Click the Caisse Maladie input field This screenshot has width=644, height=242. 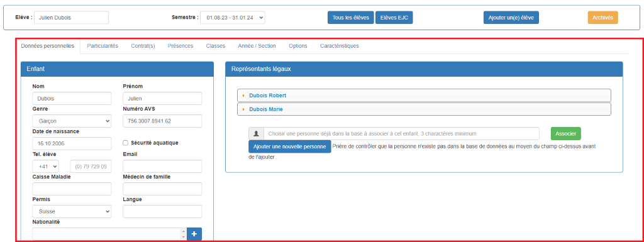(72, 189)
